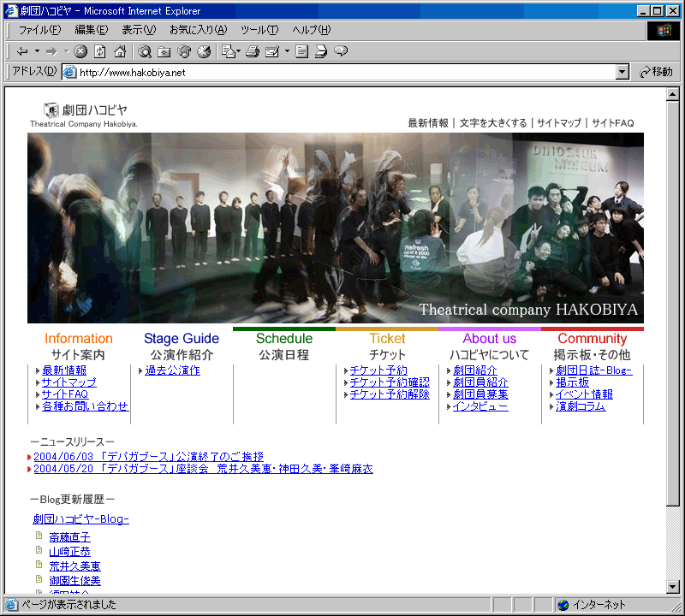Open the 演劇コラム link
Image resolution: width=685 pixels, height=616 pixels.
[581, 406]
